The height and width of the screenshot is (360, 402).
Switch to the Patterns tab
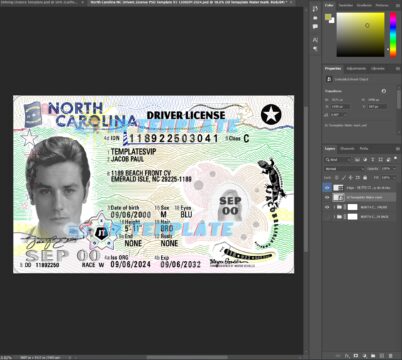[382, 6]
